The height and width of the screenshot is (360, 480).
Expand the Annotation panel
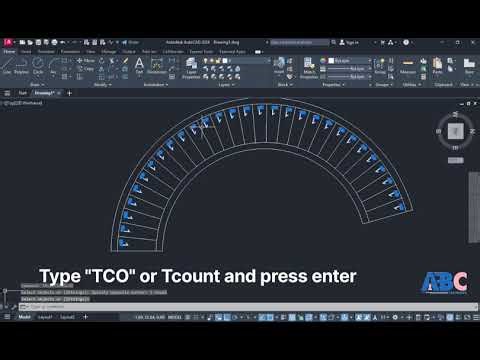[x=156, y=85]
